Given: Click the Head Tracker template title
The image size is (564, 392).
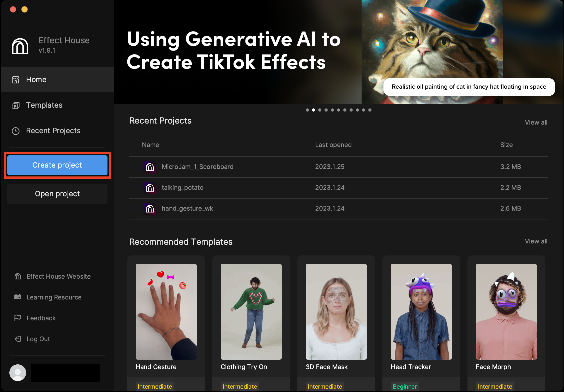Looking at the screenshot, I should (411, 367).
